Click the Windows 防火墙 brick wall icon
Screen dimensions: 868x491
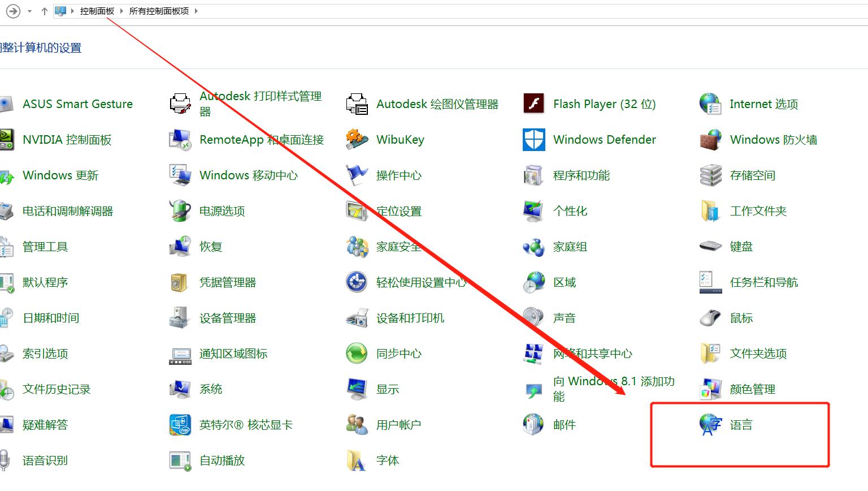(709, 140)
